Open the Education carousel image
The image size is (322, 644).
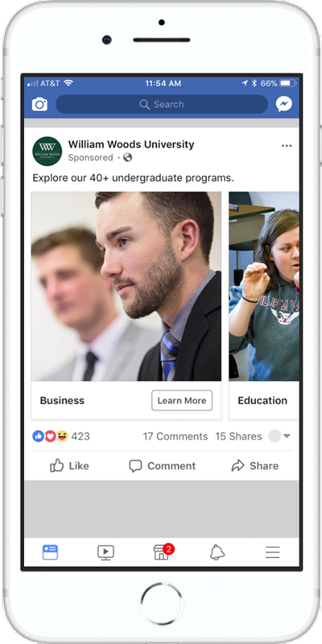coord(264,287)
